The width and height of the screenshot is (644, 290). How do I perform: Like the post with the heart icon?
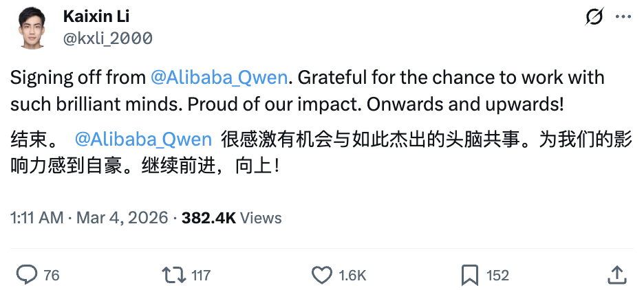coord(321,275)
